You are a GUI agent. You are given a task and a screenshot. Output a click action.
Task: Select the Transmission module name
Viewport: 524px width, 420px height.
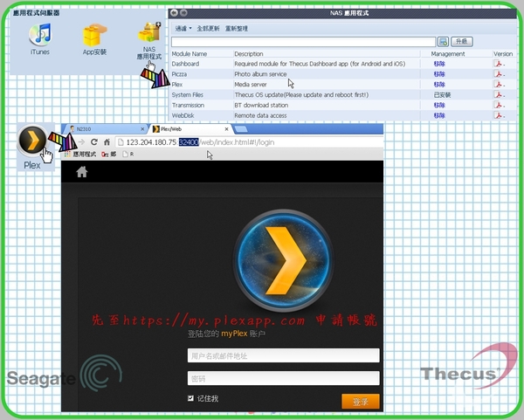(188, 106)
